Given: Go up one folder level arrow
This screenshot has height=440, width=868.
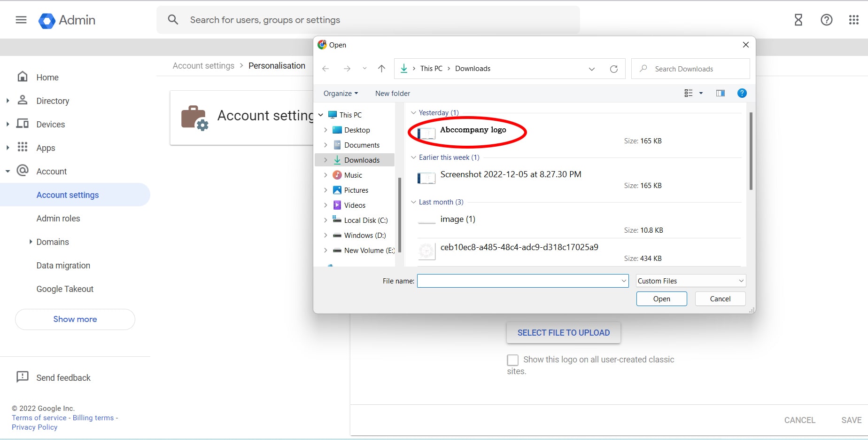Looking at the screenshot, I should click(381, 69).
